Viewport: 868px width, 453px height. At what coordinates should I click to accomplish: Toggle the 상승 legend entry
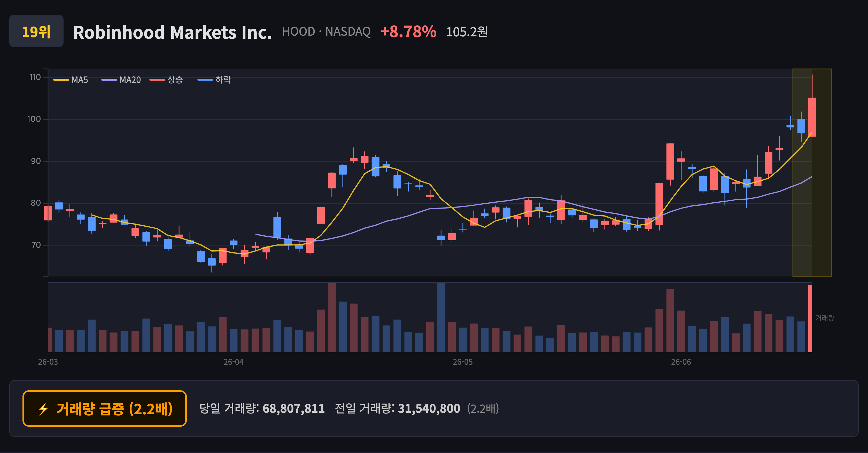166,80
